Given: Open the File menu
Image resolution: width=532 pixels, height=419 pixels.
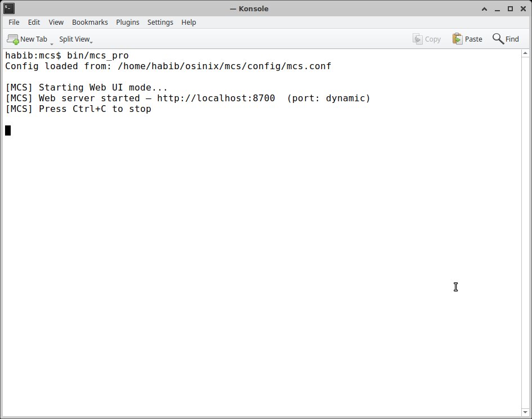Looking at the screenshot, I should pyautogui.click(x=14, y=22).
